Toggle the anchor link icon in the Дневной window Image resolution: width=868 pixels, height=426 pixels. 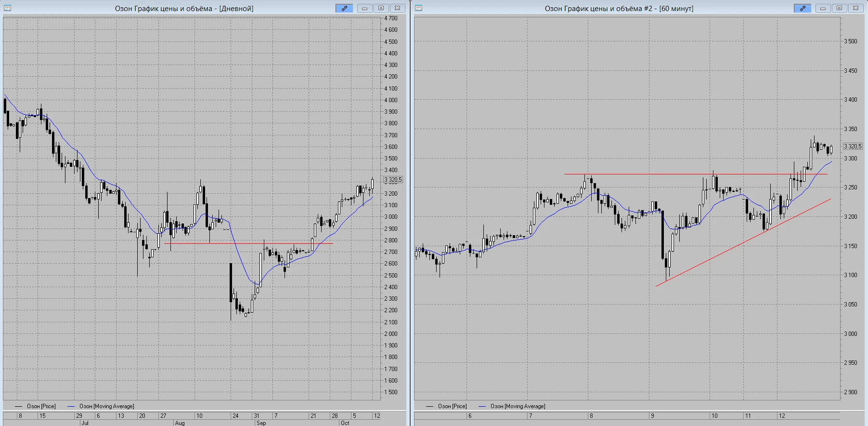(344, 8)
